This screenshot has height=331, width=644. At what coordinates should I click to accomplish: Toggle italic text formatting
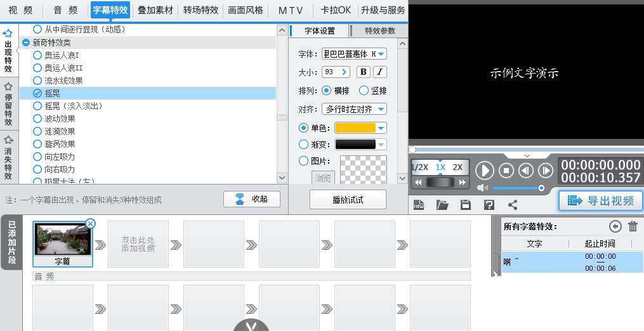[x=380, y=72]
